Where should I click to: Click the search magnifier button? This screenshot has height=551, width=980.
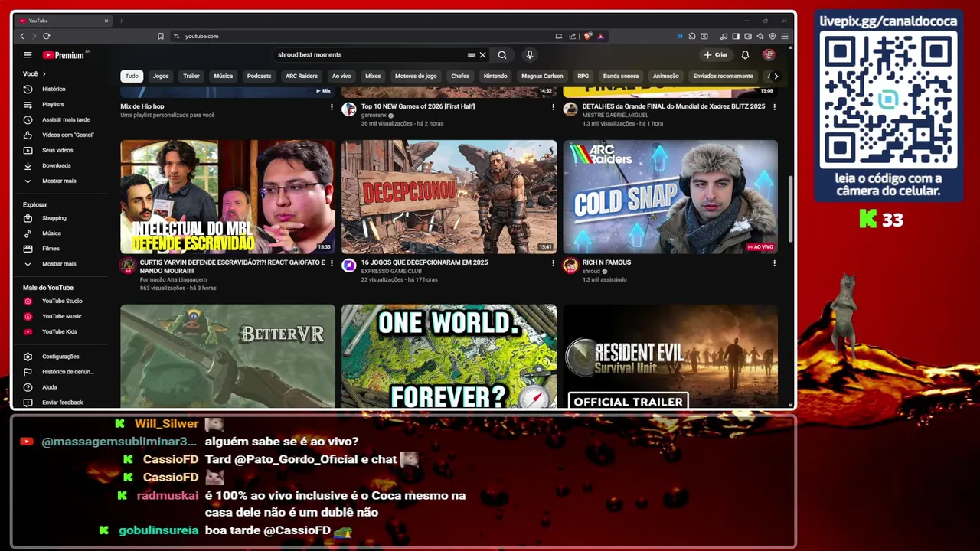coord(502,55)
